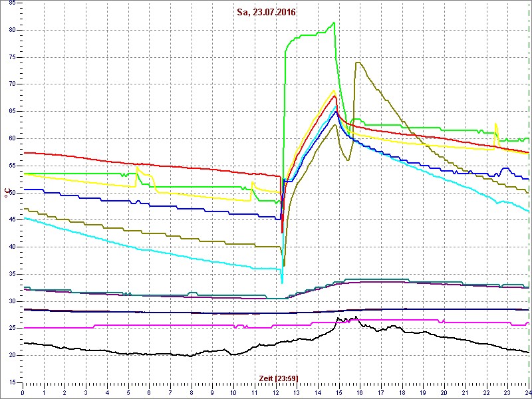Viewport: 532px width, 399px height.
Task: Select the 45 temperature axis label
Action: pyautogui.click(x=12, y=220)
